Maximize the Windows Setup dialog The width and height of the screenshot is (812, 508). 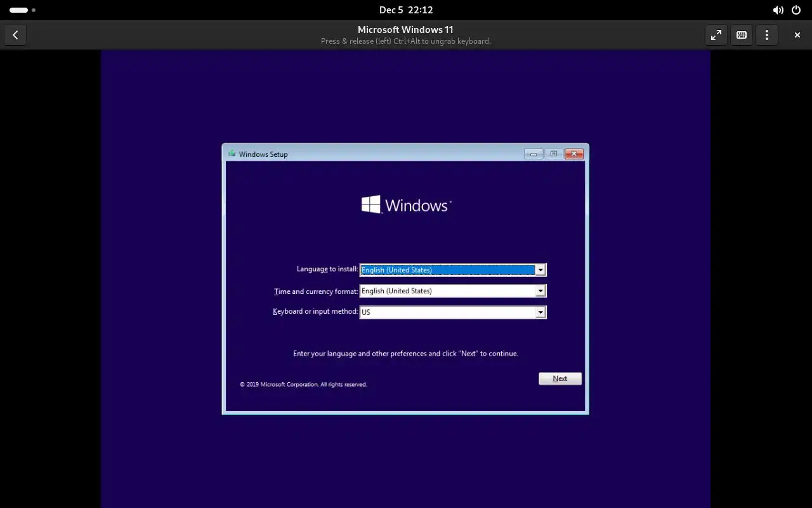pyautogui.click(x=554, y=154)
